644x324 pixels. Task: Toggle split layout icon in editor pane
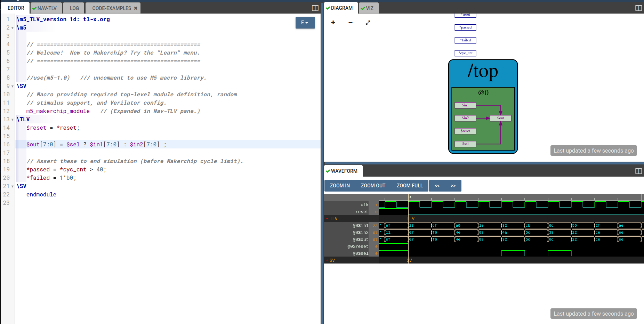315,8
